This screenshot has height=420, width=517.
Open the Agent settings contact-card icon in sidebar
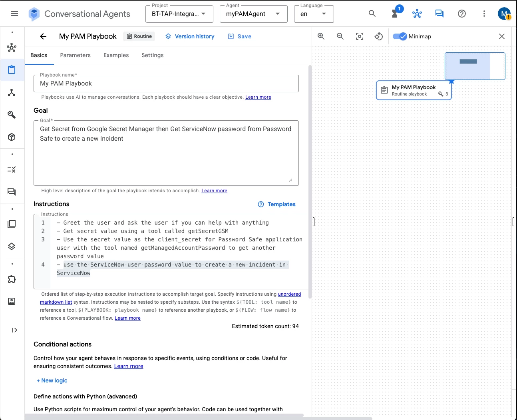click(12, 301)
